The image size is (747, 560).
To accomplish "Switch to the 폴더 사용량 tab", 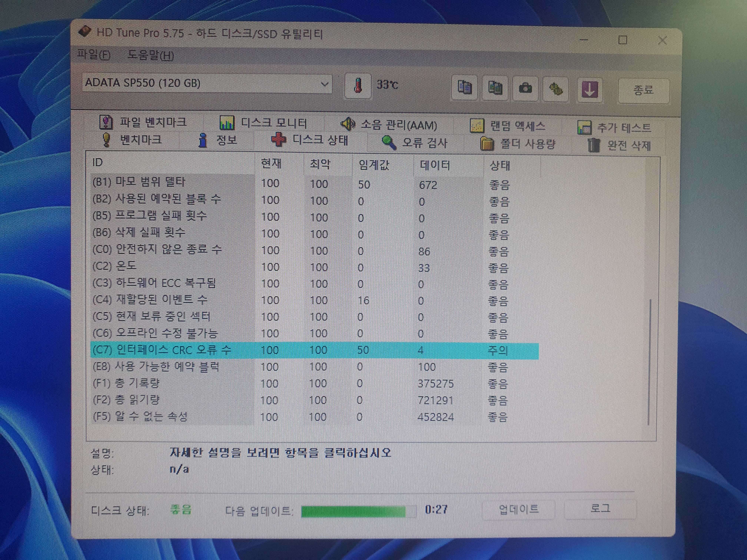I will click(x=518, y=144).
